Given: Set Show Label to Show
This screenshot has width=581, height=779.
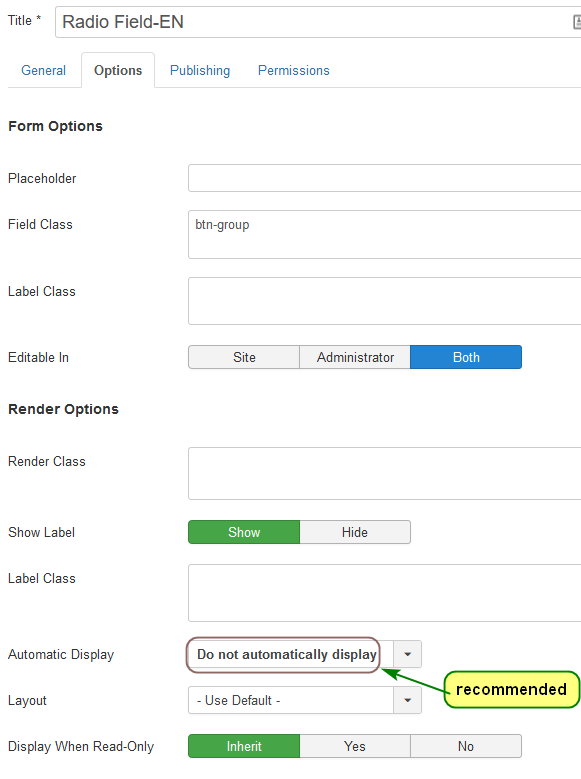Looking at the screenshot, I should 244,532.
